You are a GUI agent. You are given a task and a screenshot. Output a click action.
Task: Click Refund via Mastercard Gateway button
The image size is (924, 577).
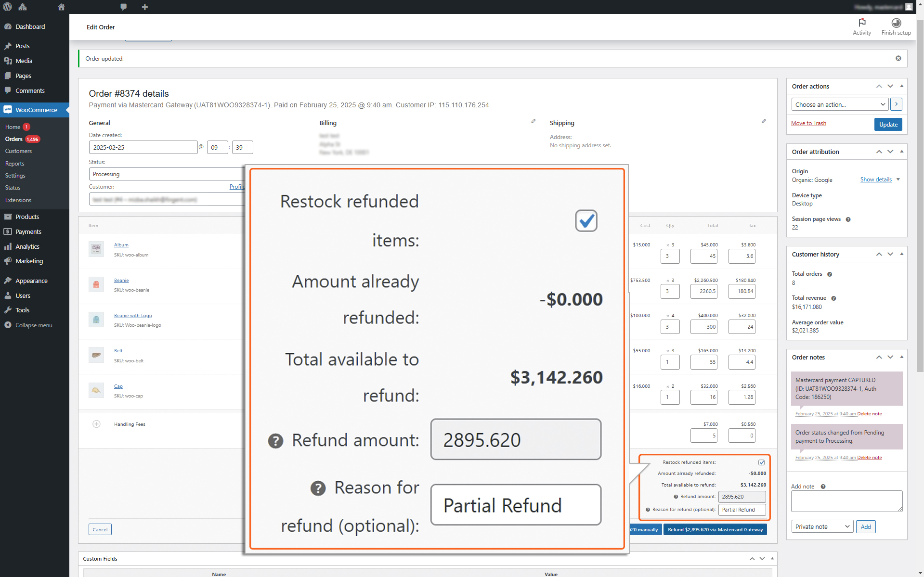tap(715, 529)
